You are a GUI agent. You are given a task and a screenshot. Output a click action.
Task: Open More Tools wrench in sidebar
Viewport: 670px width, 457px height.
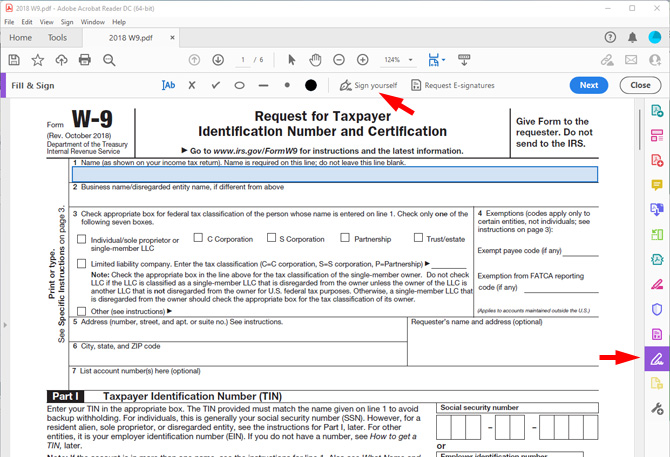657,408
